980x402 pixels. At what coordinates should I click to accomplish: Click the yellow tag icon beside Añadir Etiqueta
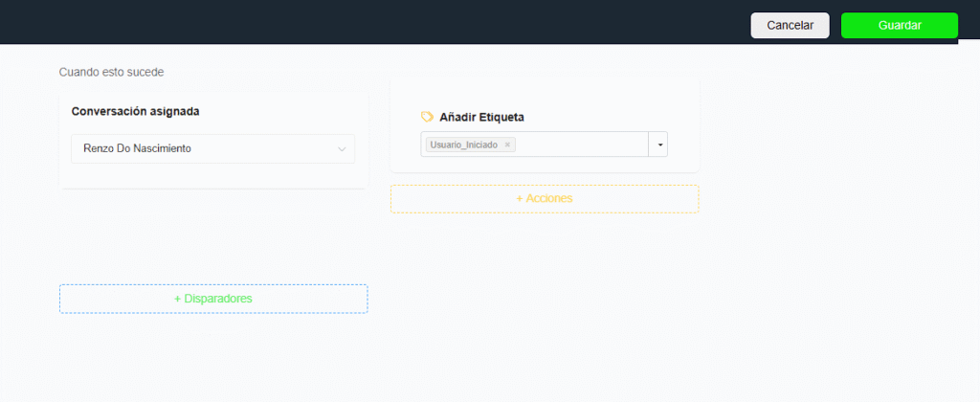428,117
